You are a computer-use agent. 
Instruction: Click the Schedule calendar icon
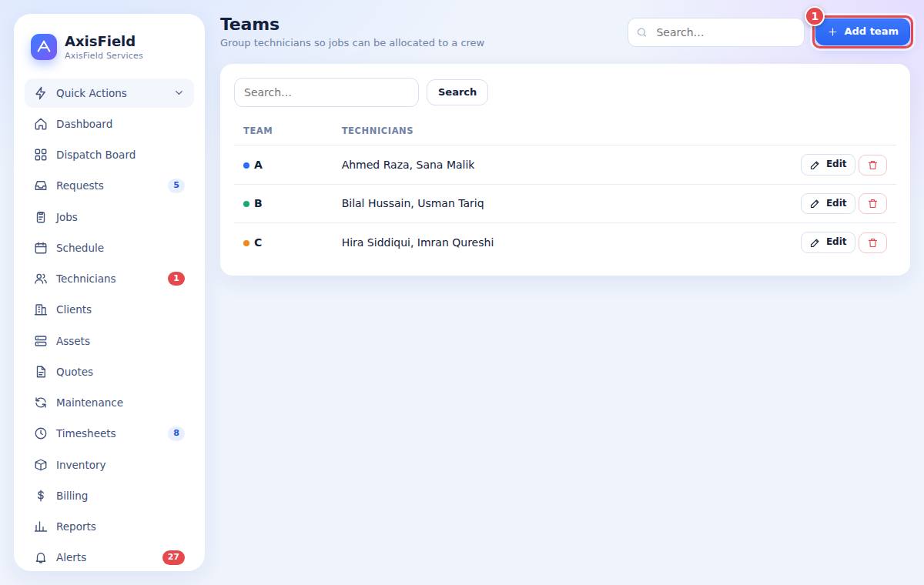point(41,248)
